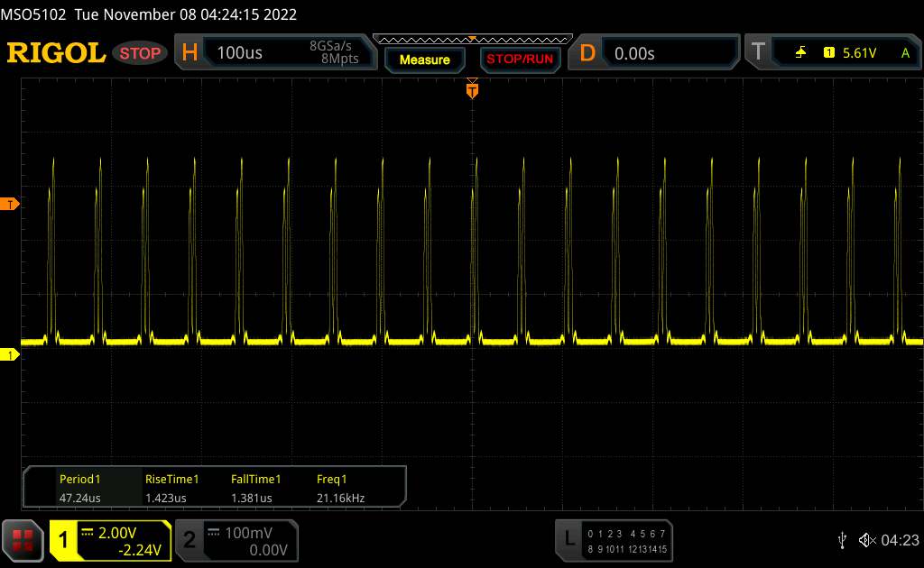Open the trigger 5.61V level settings

[x=857, y=53]
